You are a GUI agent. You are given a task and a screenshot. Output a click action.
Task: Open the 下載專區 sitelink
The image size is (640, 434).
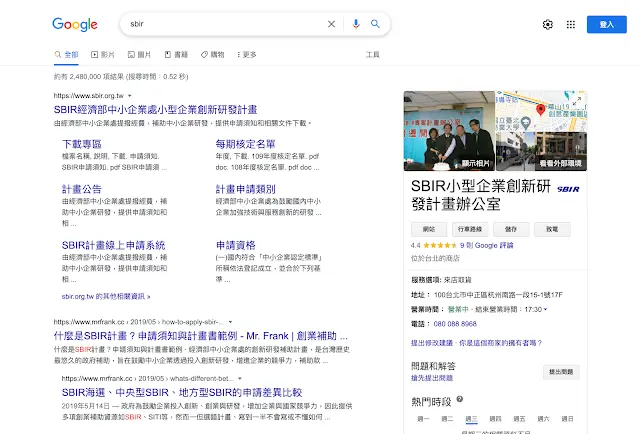[x=82, y=144]
